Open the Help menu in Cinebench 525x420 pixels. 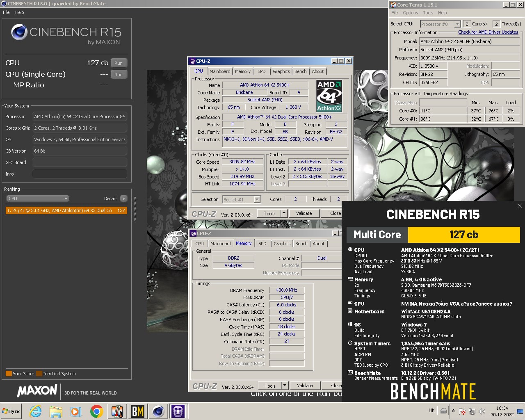pos(20,12)
